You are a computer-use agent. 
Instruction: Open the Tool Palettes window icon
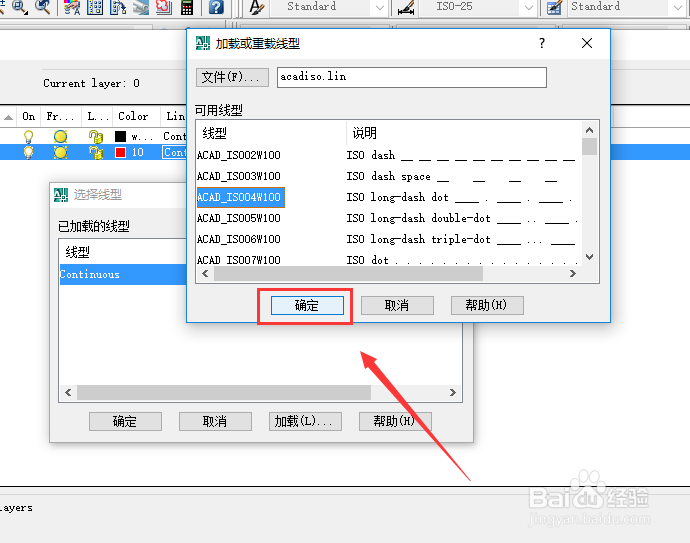(118, 7)
